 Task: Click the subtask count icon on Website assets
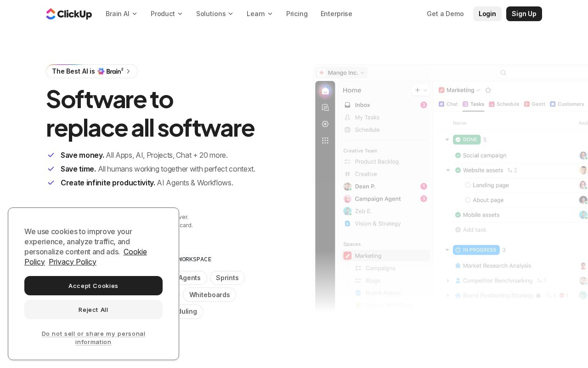coord(510,170)
